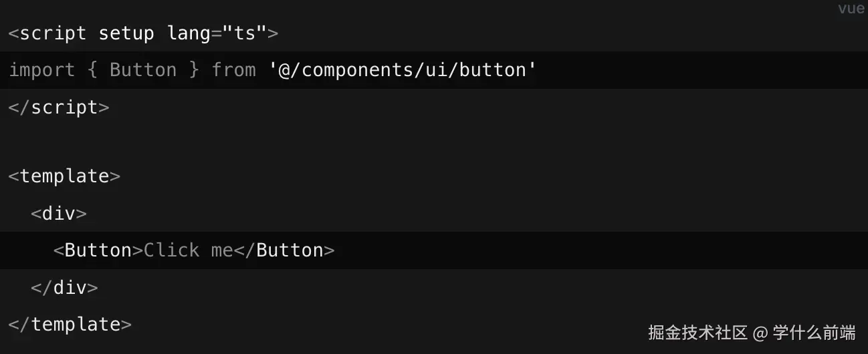Click the vue language label
The width and height of the screenshot is (868, 354).
[x=851, y=9]
